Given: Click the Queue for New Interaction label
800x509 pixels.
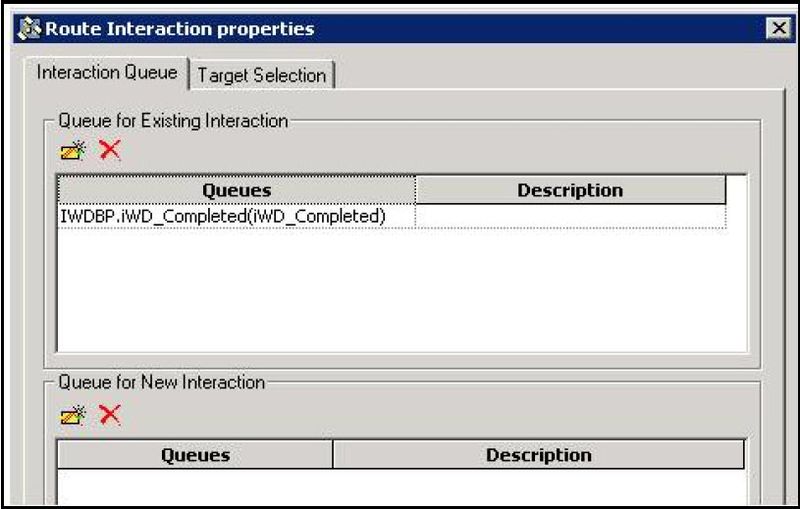Looking at the screenshot, I should pos(161,382).
